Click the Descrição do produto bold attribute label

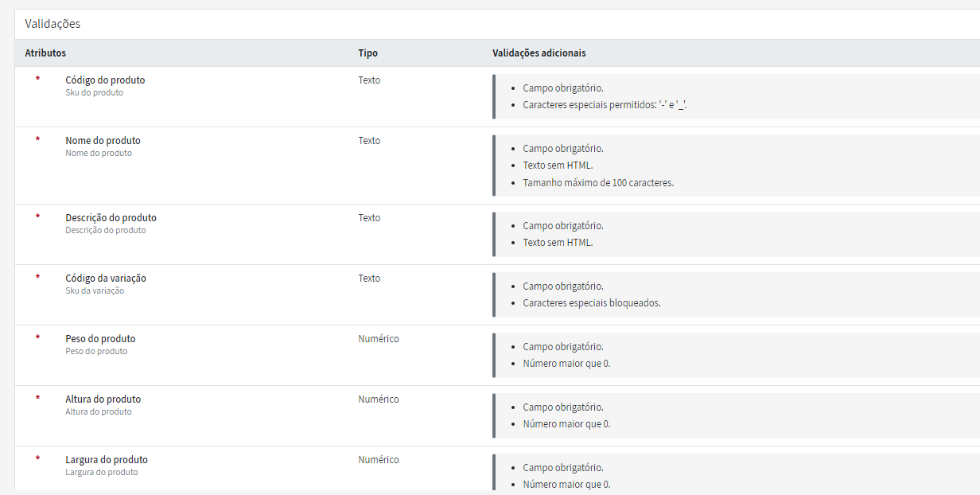click(x=111, y=218)
